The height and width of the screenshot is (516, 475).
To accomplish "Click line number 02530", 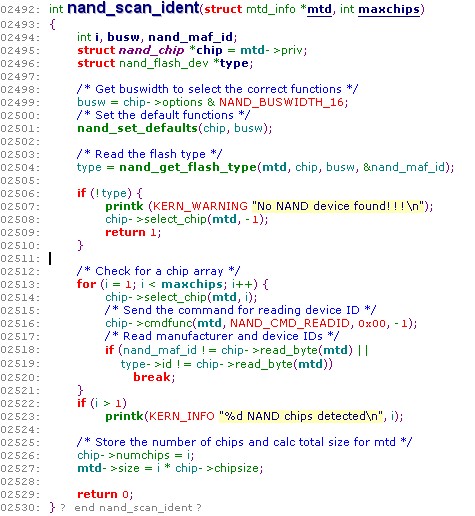I will (20, 508).
